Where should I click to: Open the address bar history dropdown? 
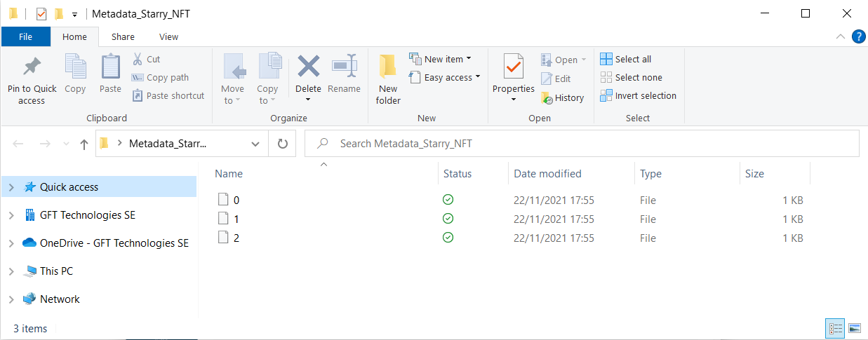click(x=255, y=144)
